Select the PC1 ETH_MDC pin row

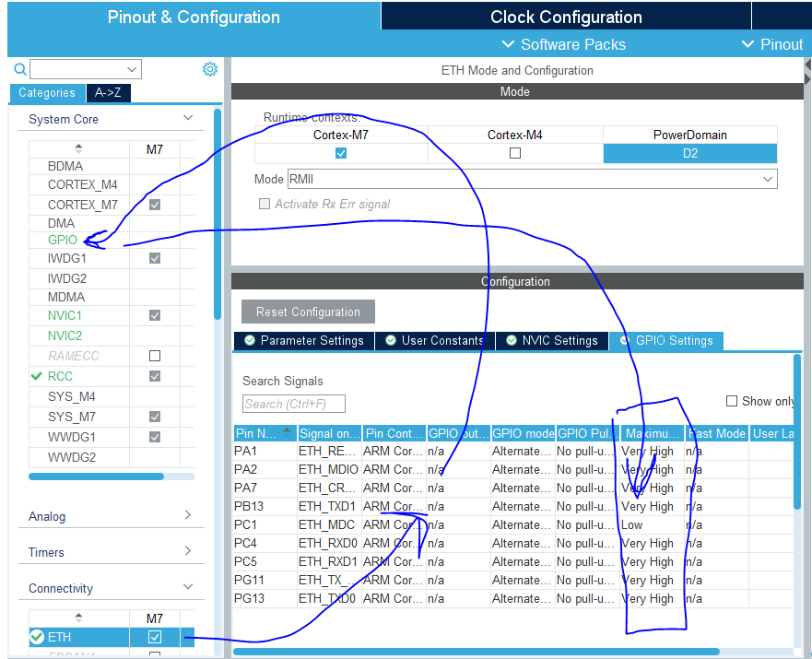point(512,524)
